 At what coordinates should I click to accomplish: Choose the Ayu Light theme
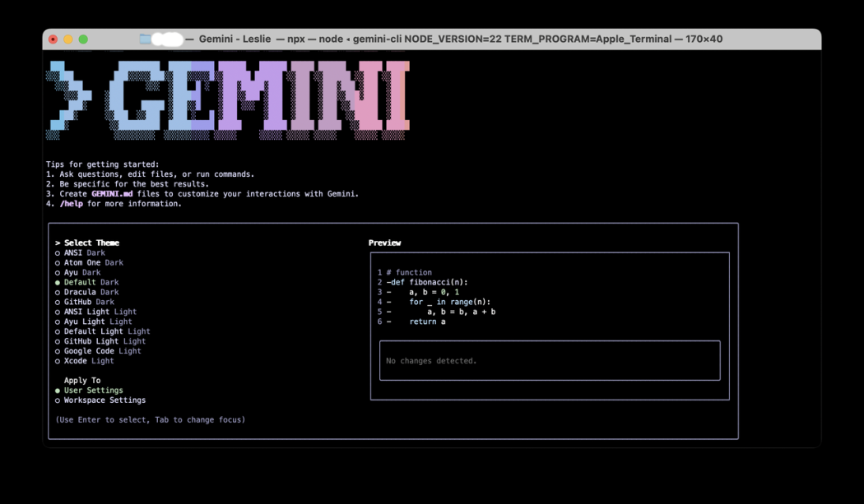pyautogui.click(x=97, y=321)
